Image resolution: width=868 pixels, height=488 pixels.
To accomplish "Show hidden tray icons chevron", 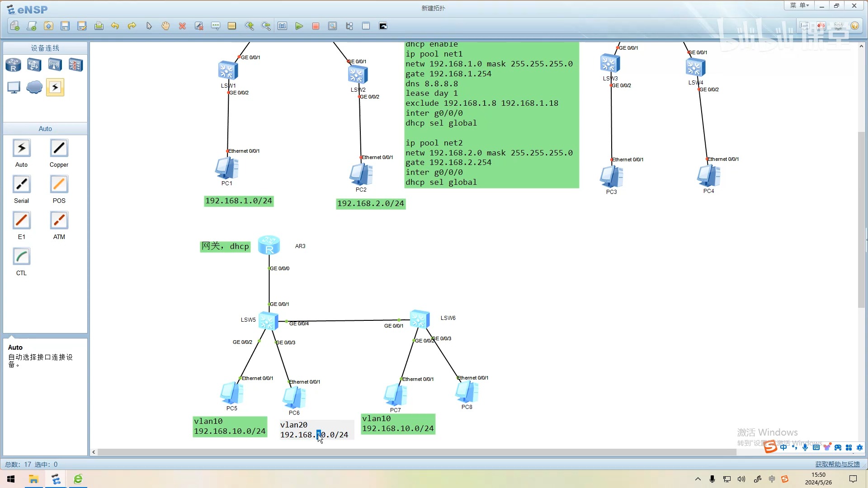I will tap(698, 479).
